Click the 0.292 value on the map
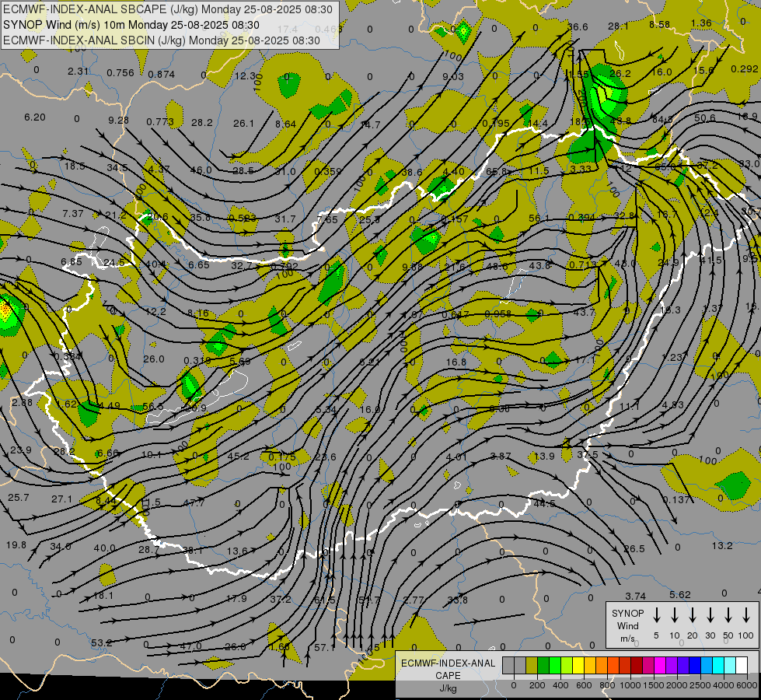This screenshot has height=700, width=761. tap(745, 69)
